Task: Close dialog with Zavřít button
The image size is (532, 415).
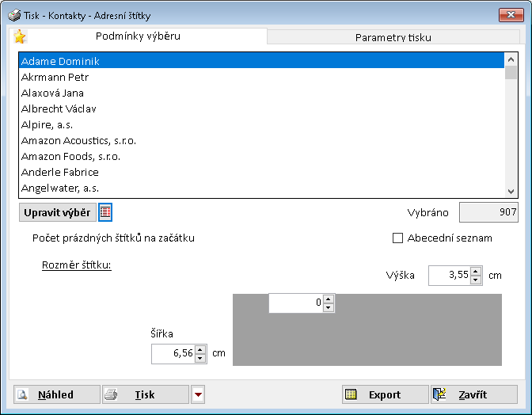Action: pos(473,394)
